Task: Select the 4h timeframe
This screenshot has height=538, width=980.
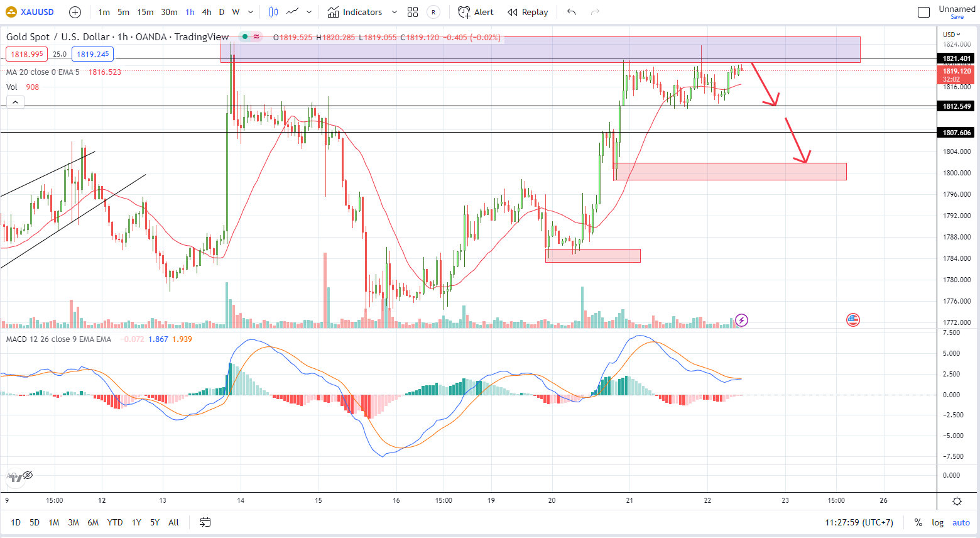Action: pyautogui.click(x=207, y=12)
